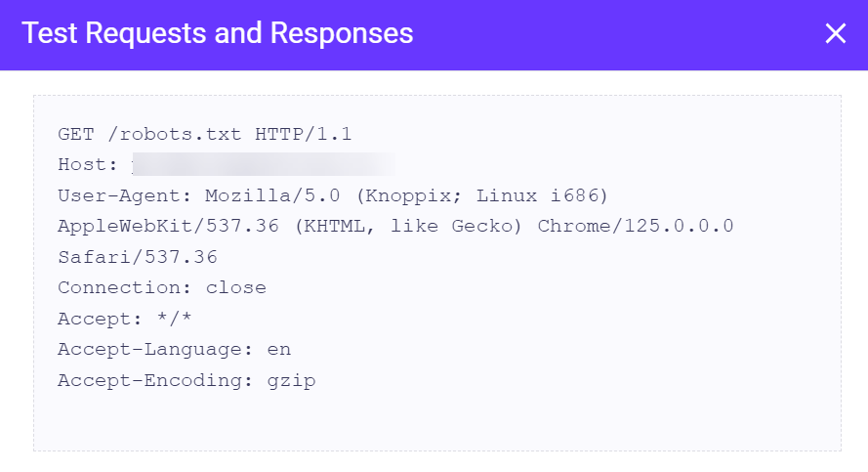Click the Safari/537.36 line
The image size is (868, 472).
[x=138, y=257]
